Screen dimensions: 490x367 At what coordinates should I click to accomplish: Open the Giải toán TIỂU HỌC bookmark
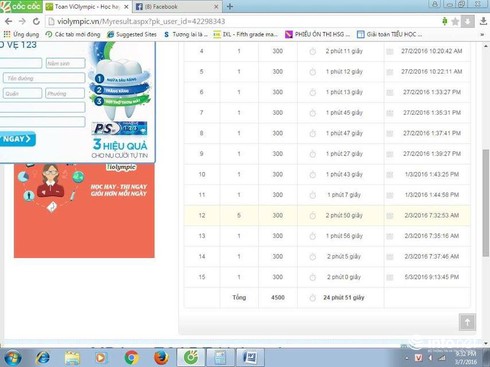click(x=389, y=34)
